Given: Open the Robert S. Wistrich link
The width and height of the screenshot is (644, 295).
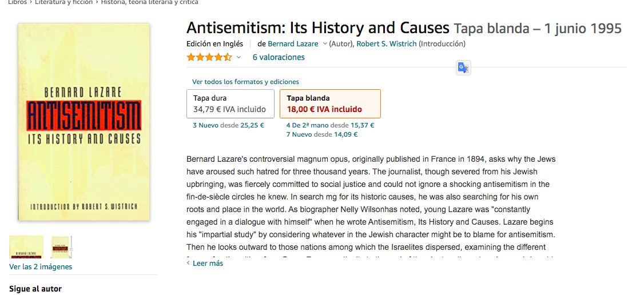Looking at the screenshot, I should [387, 44].
